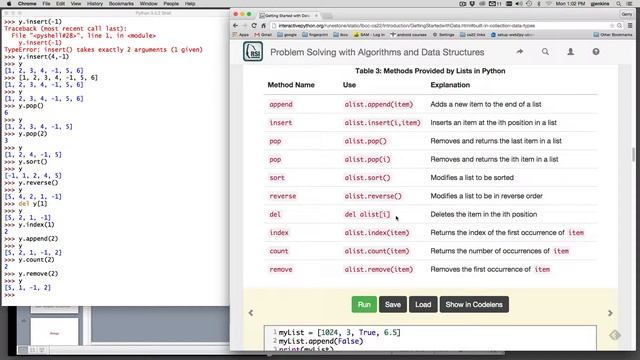Image resolution: width=640 pixels, height=360 pixels.
Task: Click the insert method name cell
Action: click(281, 123)
